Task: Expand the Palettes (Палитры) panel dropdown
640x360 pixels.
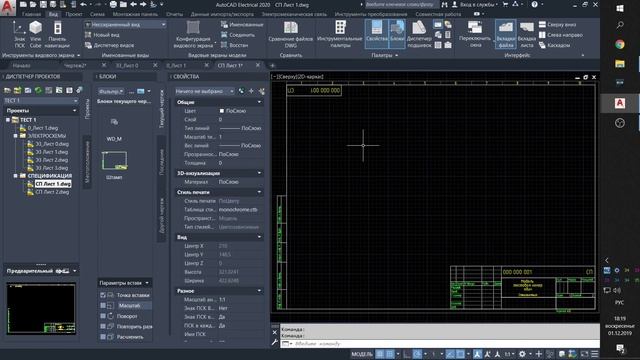Action: 384,55
